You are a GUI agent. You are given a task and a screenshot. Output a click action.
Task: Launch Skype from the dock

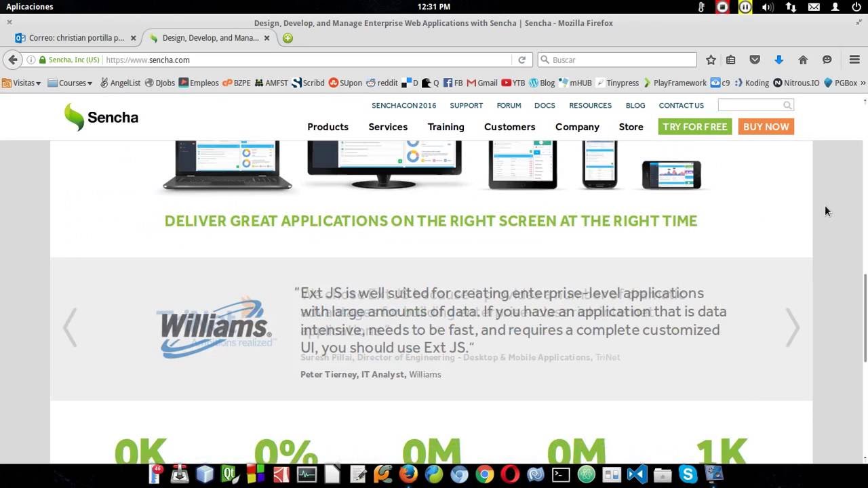tap(688, 474)
